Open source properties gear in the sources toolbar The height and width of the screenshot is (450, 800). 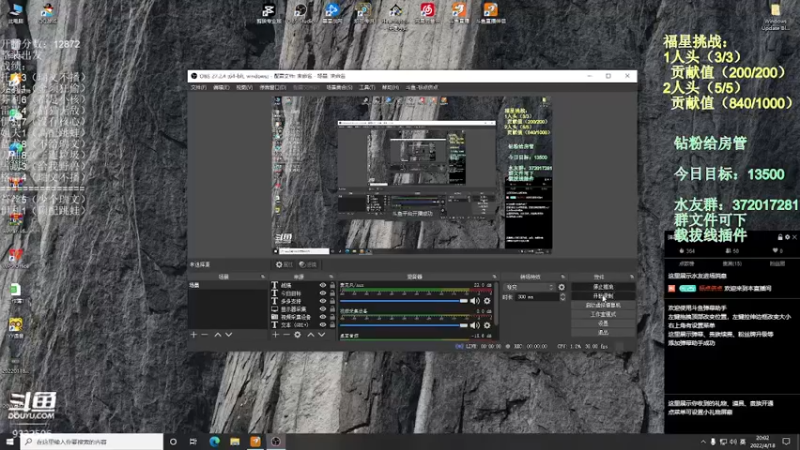(x=297, y=335)
